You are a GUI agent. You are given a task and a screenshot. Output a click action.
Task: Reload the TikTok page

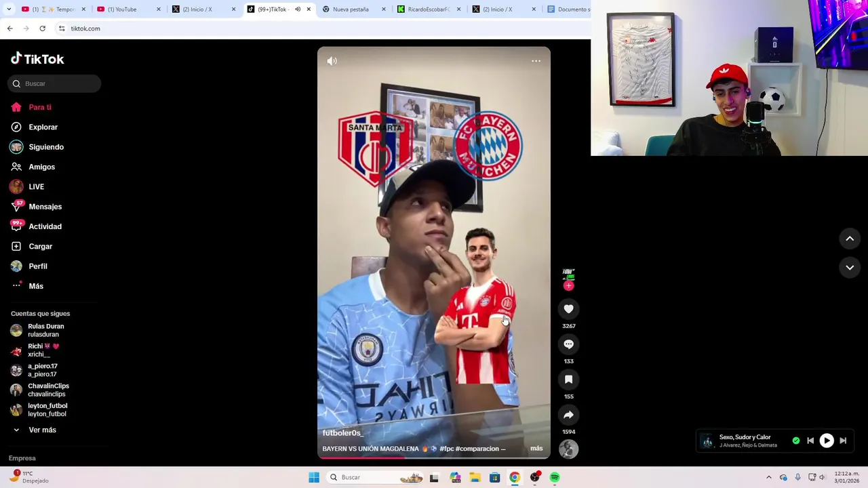click(x=42, y=28)
